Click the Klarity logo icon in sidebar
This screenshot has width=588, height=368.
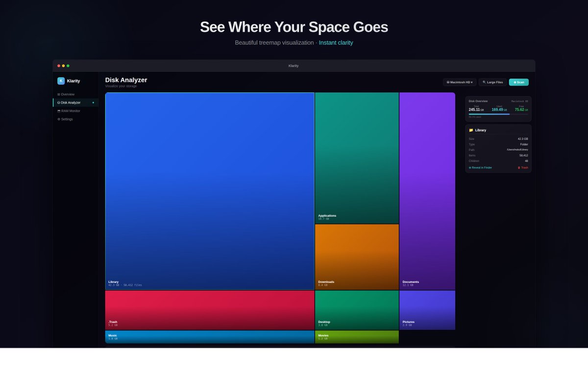(x=61, y=81)
